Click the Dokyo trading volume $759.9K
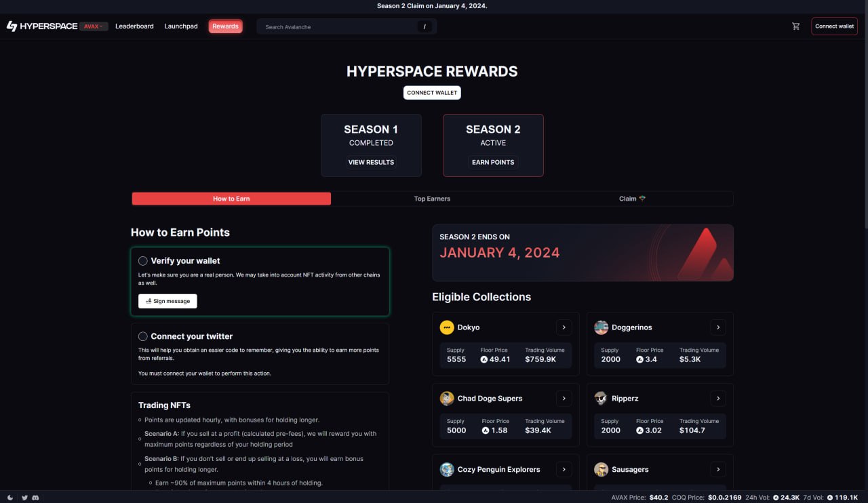This screenshot has height=503, width=868. (540, 359)
